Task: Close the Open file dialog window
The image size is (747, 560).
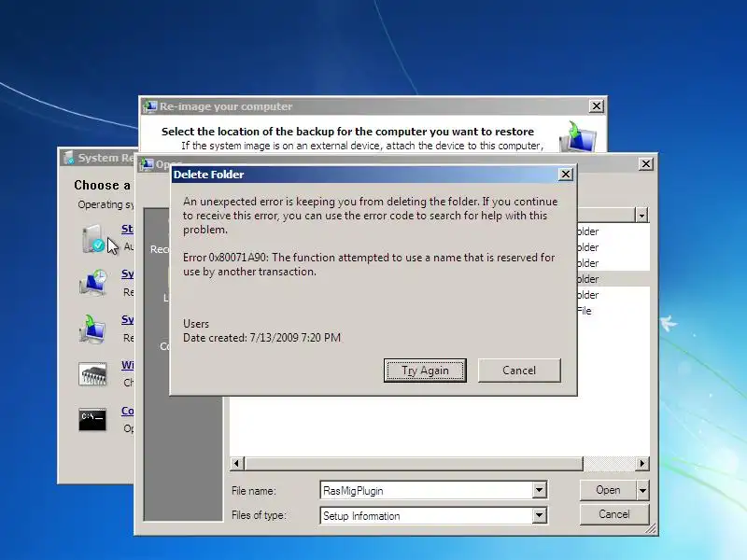Action: 645,164
